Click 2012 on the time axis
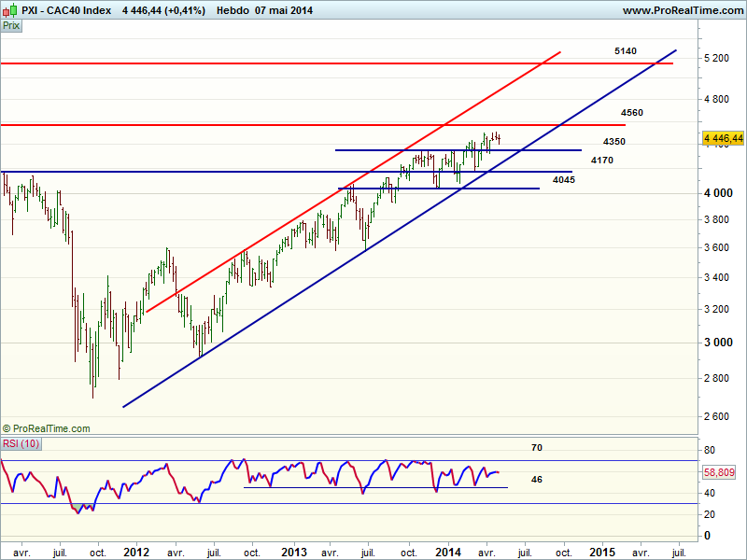The image size is (747, 560). 136,552
